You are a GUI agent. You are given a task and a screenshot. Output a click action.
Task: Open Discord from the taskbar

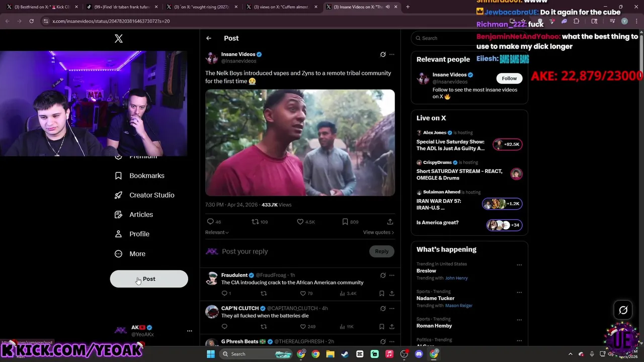pos(419,354)
